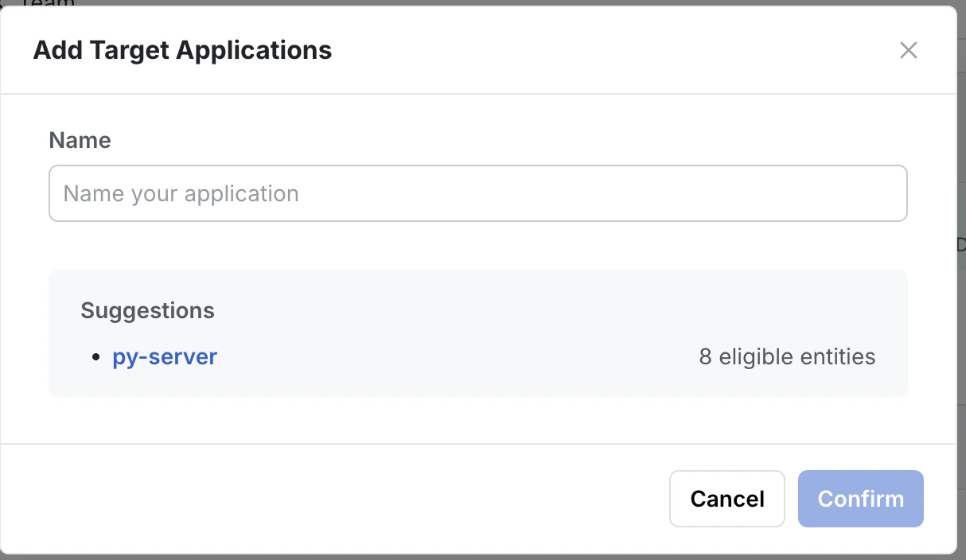Viewport: 966px width, 560px height.
Task: Confirm the new target application
Action: click(860, 499)
